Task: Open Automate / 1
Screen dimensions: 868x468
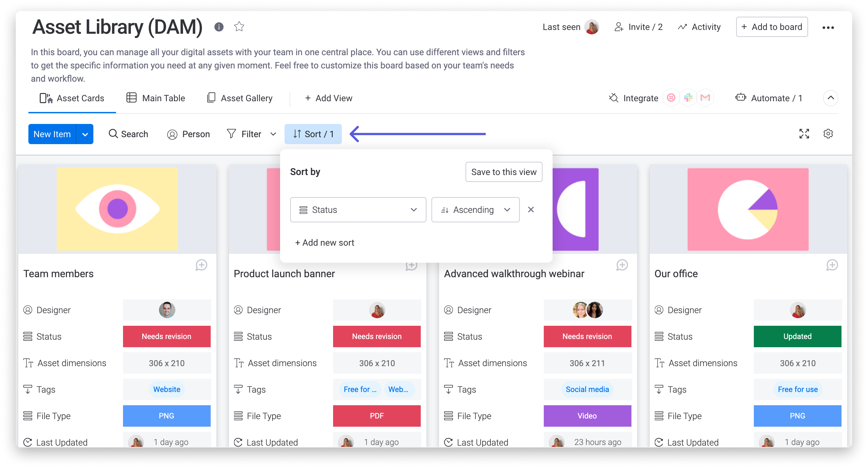Action: [769, 98]
